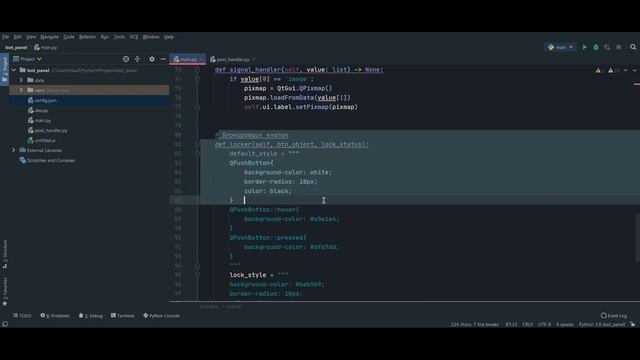This screenshot has width=640, height=360.
Task: Open the Project view selector dropdown
Action: (x=28, y=59)
